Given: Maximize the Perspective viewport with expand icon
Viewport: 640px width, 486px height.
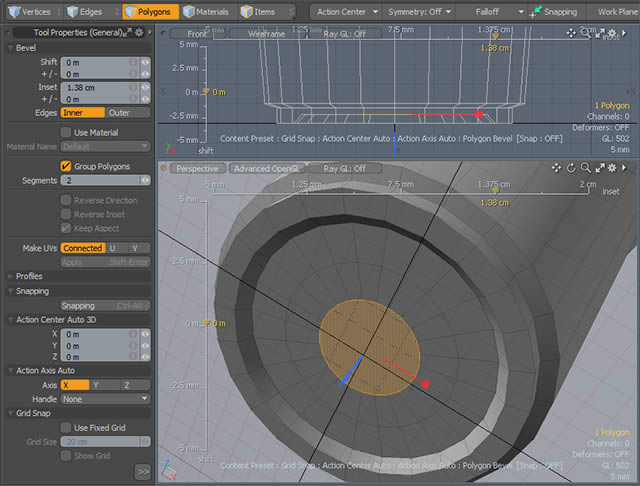Looking at the screenshot, I should (598, 168).
